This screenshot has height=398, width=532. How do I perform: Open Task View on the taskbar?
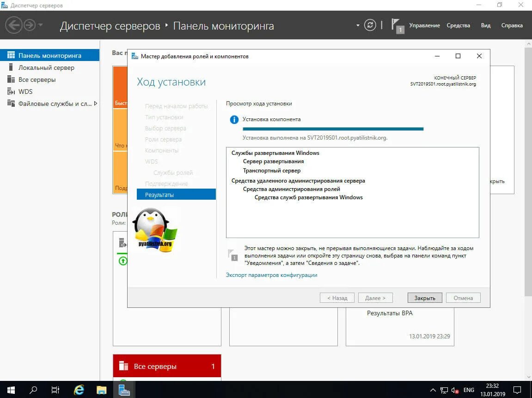tap(55, 390)
